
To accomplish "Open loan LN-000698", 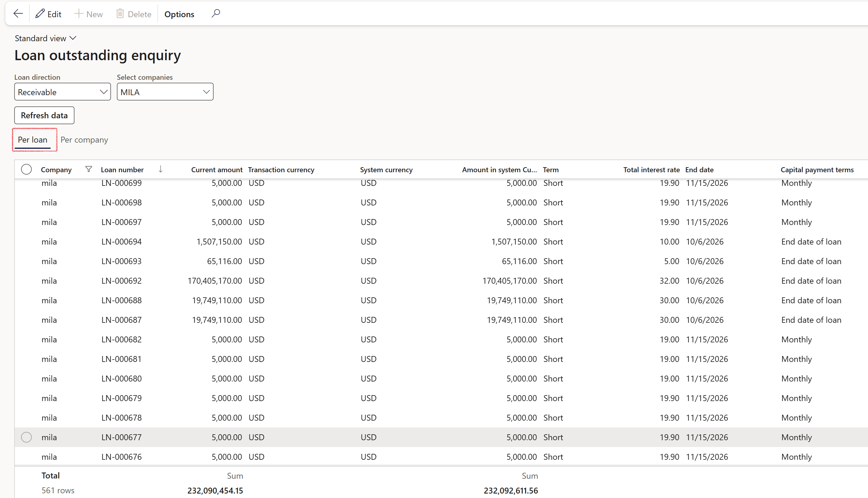I will point(122,202).
